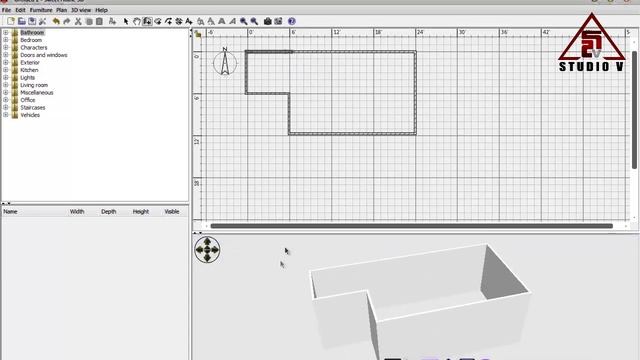Image resolution: width=640 pixels, height=360 pixels.
Task: Click the Zoom in magnifier icon
Action: tap(244, 21)
